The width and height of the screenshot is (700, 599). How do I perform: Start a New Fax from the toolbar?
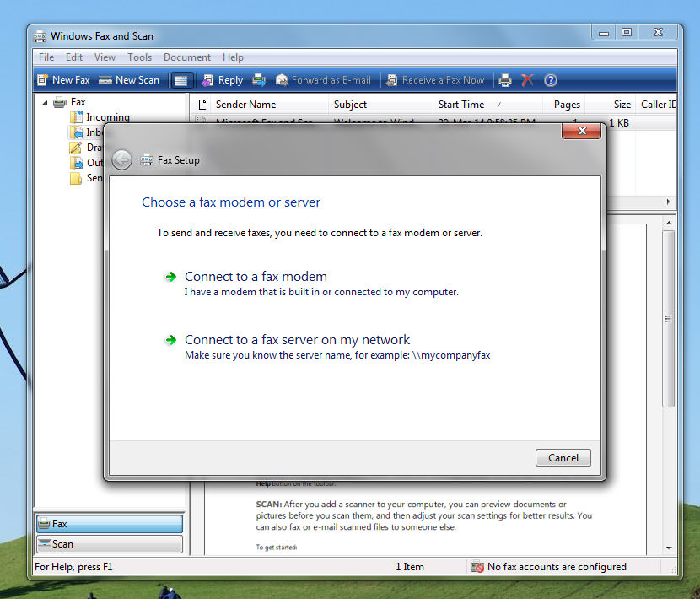coord(63,80)
